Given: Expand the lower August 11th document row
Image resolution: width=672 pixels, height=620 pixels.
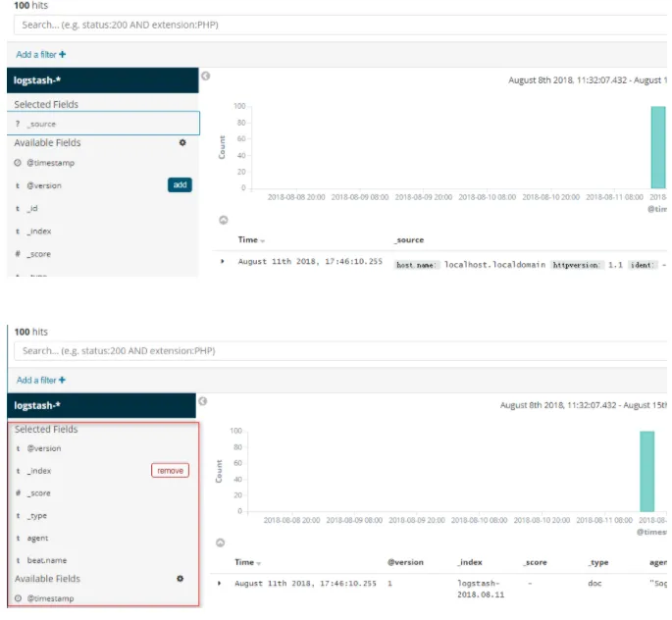Looking at the screenshot, I should pyautogui.click(x=219, y=583).
